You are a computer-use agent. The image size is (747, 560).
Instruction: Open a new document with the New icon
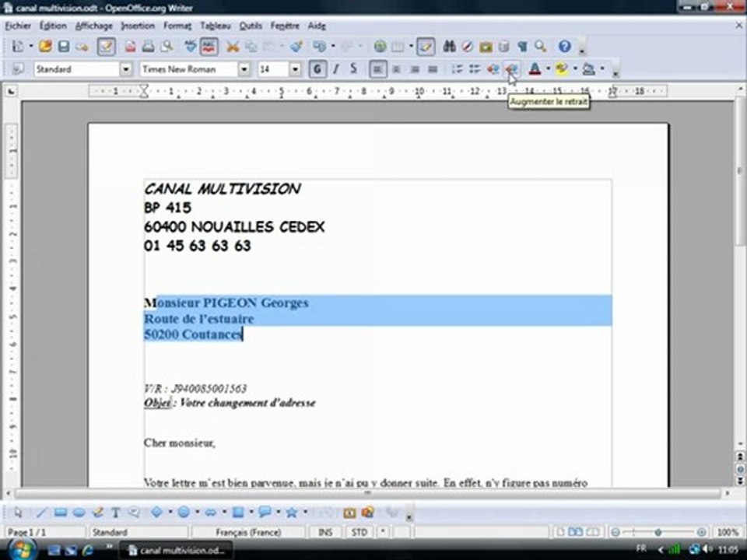[x=18, y=46]
